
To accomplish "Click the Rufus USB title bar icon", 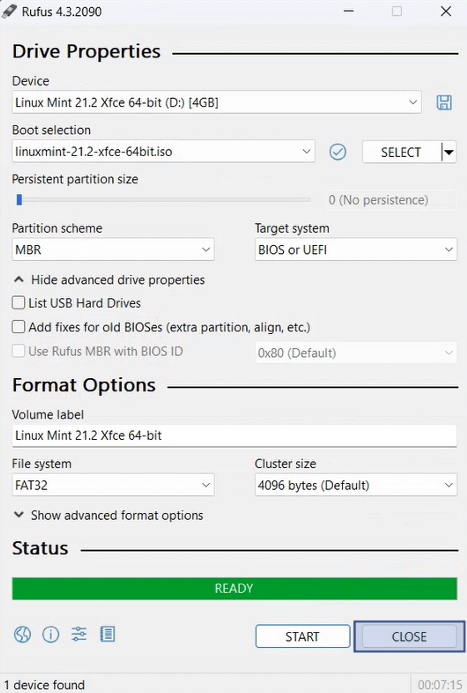I will pyautogui.click(x=9, y=11).
